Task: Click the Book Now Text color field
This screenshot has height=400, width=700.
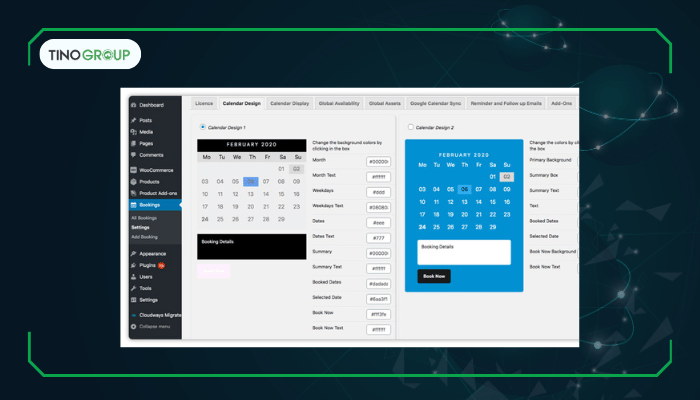Action: pos(379,330)
